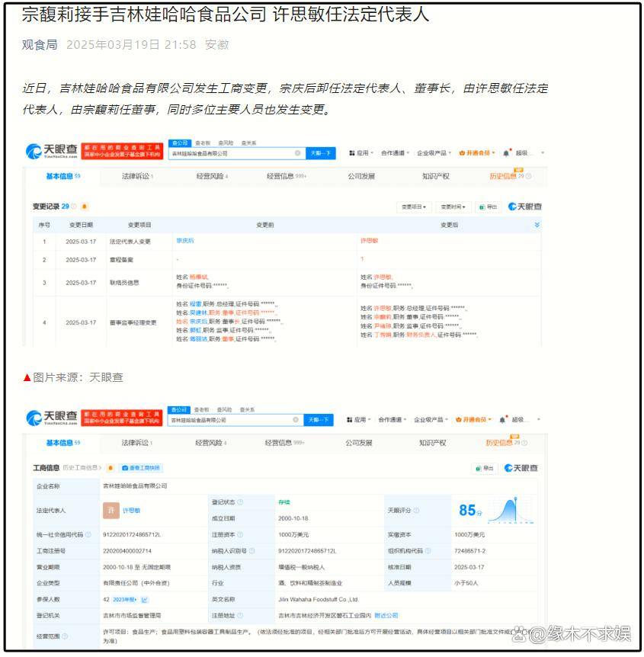Open the 变更项目 filter dropdown

pyautogui.click(x=413, y=207)
